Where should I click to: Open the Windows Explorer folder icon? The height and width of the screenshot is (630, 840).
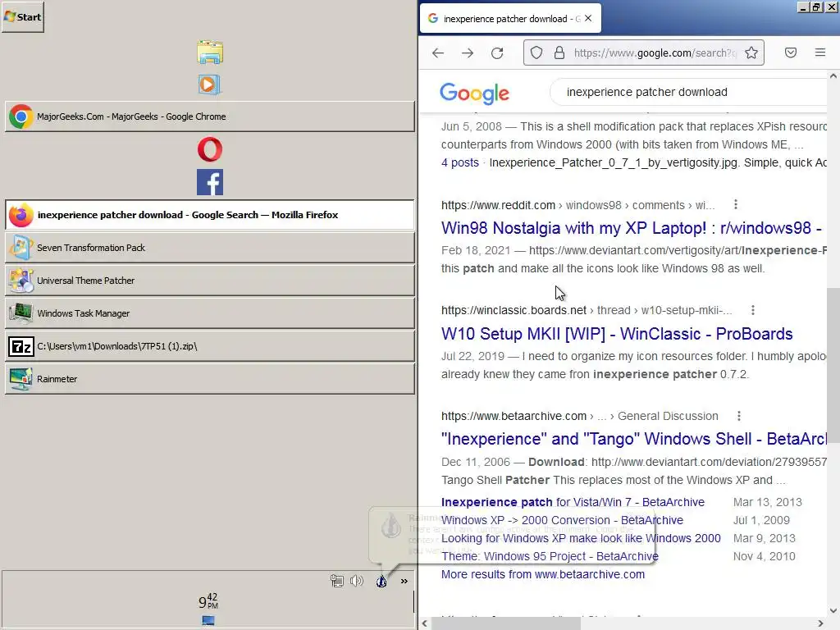click(210, 52)
